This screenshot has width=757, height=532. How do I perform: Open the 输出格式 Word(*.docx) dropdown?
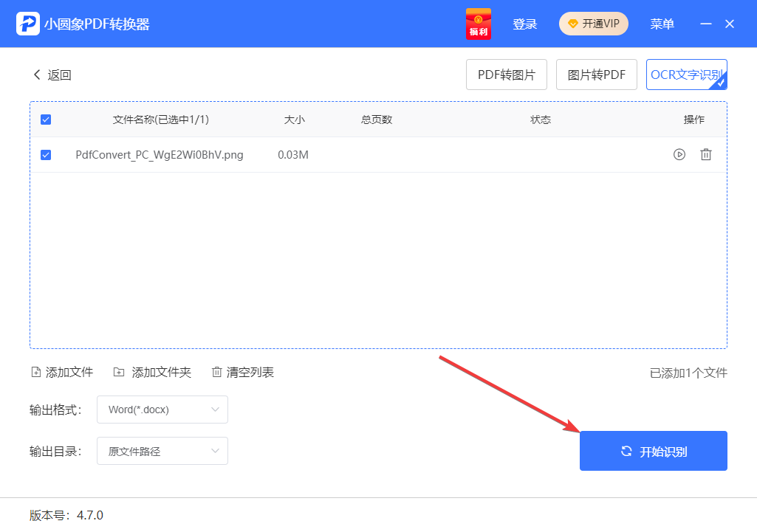coord(162,410)
